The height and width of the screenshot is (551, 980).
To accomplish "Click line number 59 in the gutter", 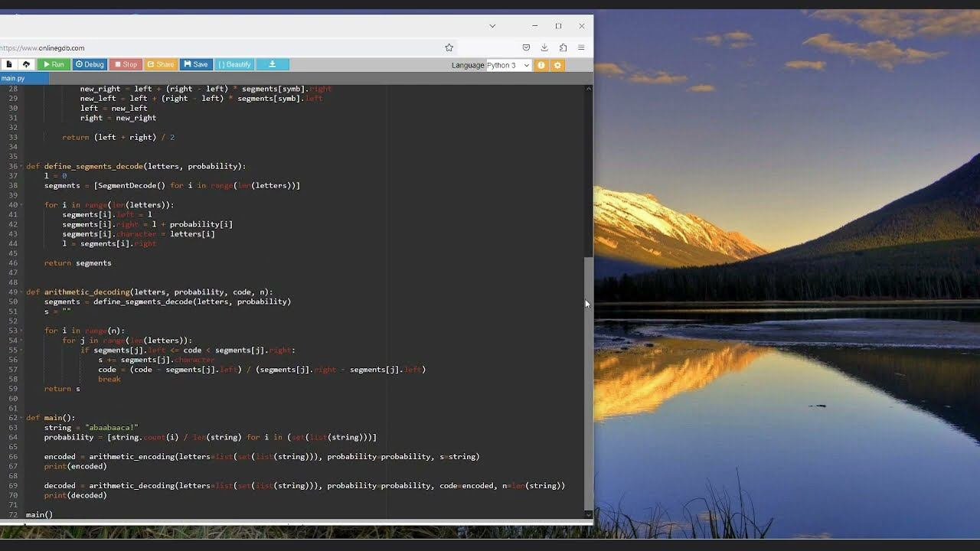I will point(12,389).
